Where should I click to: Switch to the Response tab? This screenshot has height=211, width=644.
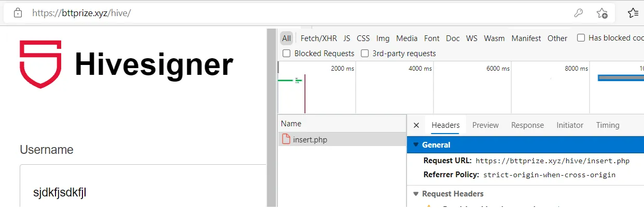tap(527, 125)
